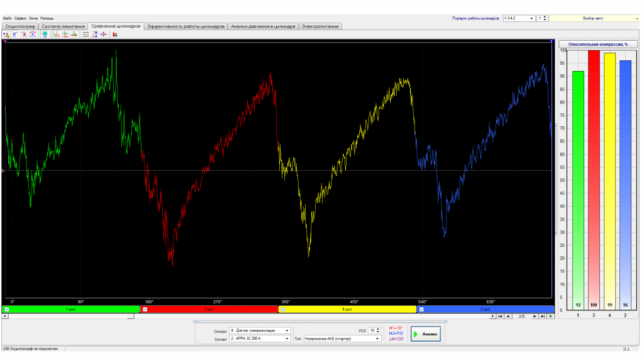Click the three horizontal lines toolbar icon

click(x=86, y=35)
